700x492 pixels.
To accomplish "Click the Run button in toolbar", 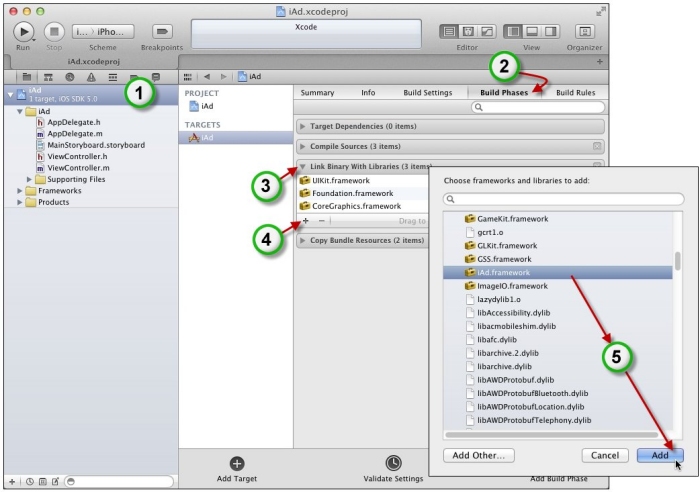I will (23, 32).
